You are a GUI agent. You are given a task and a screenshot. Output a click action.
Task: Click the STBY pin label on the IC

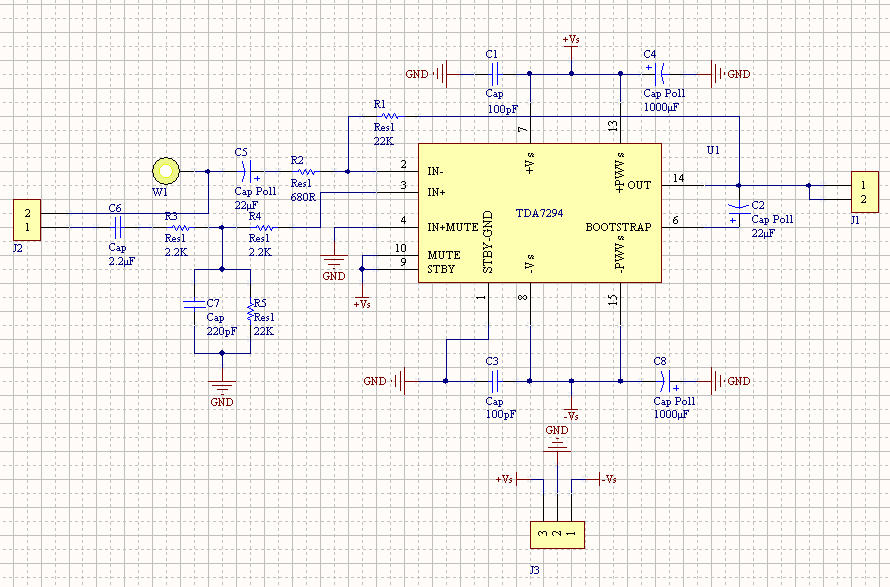pos(442,269)
